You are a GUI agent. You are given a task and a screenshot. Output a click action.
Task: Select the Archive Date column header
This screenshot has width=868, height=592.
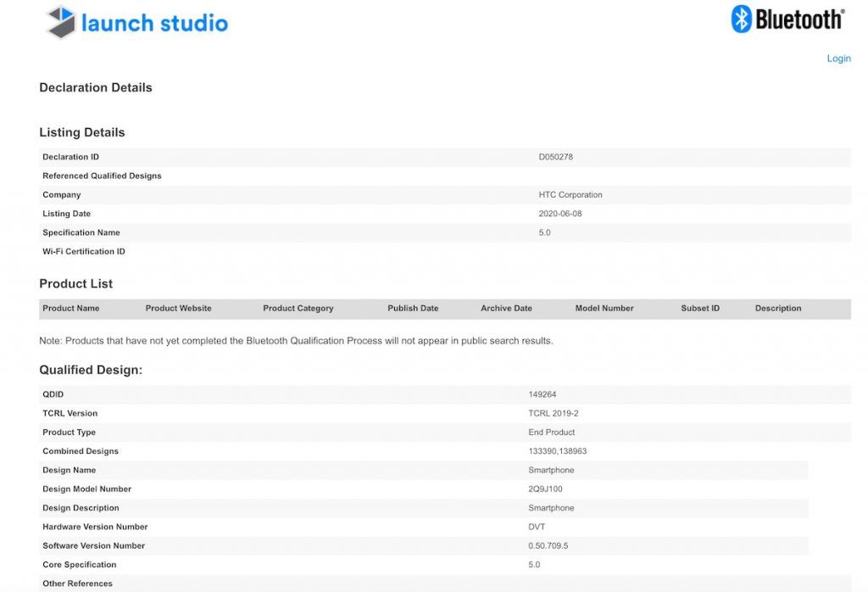click(506, 309)
